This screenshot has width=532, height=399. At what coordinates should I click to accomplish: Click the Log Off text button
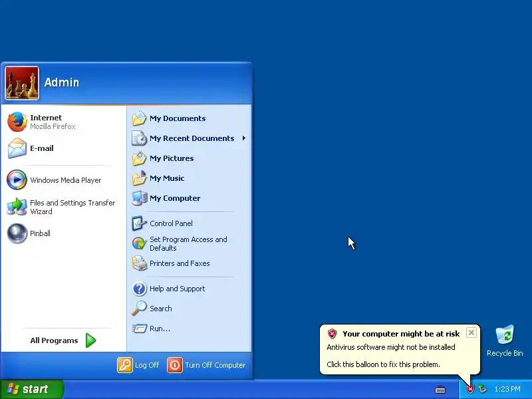[x=147, y=365]
